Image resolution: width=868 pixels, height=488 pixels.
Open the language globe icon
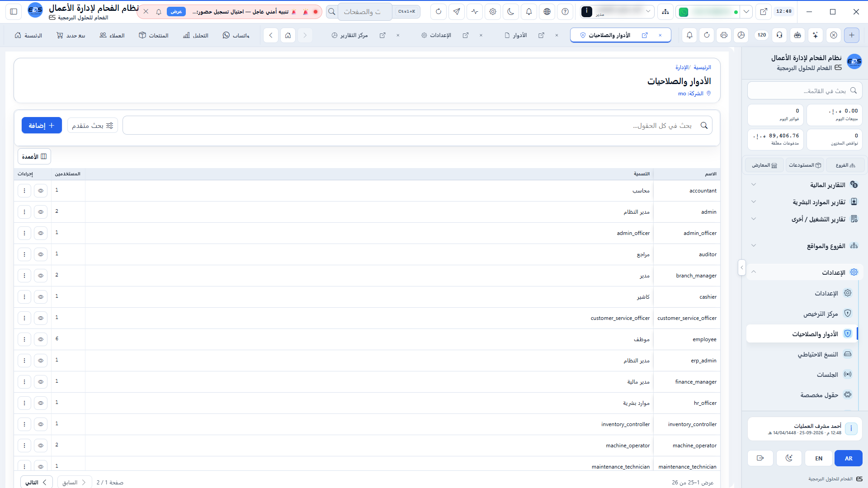point(547,12)
